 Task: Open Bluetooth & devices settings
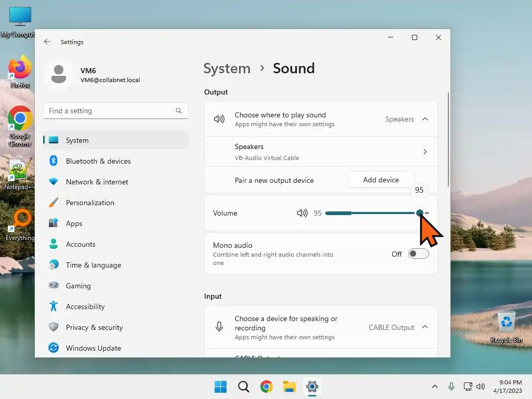tap(116, 161)
